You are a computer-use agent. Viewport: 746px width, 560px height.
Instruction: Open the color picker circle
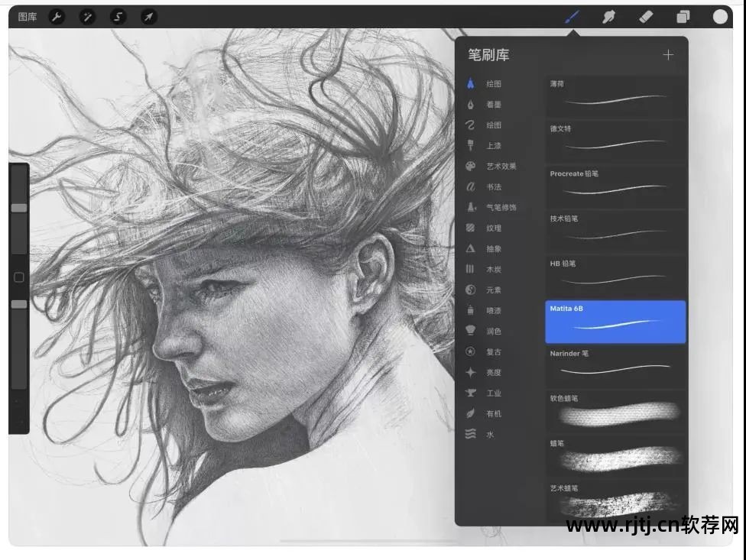pos(720,16)
